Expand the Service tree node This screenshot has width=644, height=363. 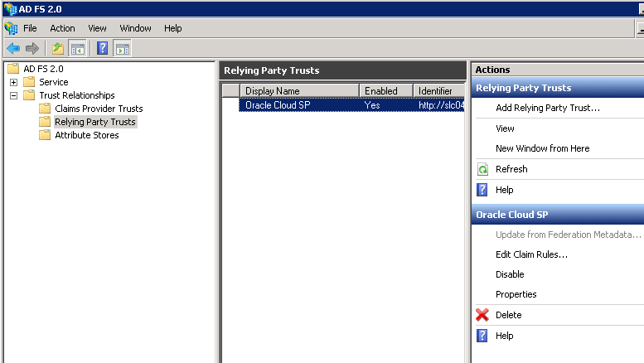[13, 82]
